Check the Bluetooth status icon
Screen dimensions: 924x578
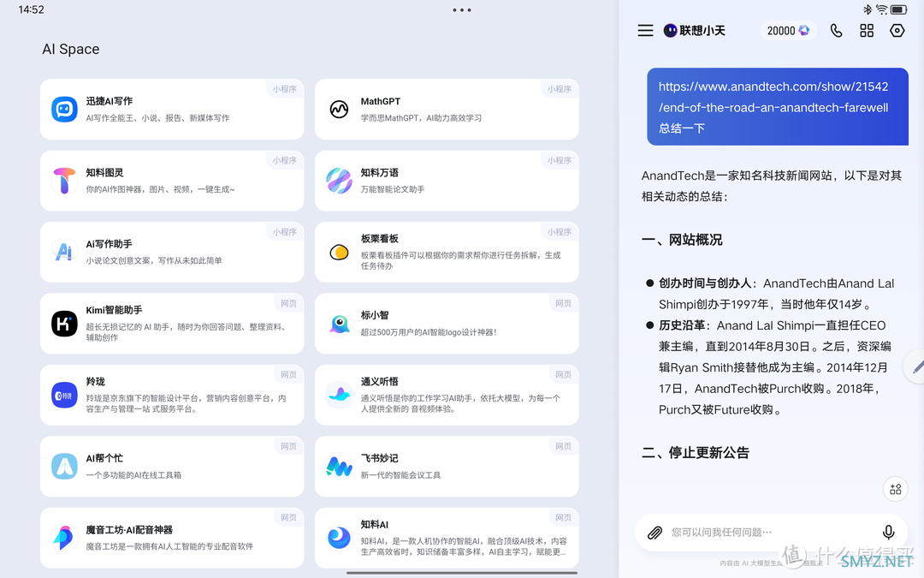(868, 9)
